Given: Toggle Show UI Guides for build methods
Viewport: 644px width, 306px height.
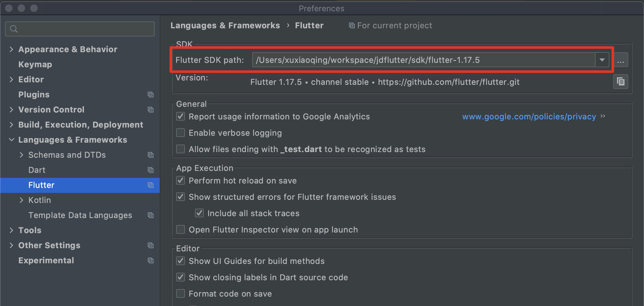Looking at the screenshot, I should point(180,261).
